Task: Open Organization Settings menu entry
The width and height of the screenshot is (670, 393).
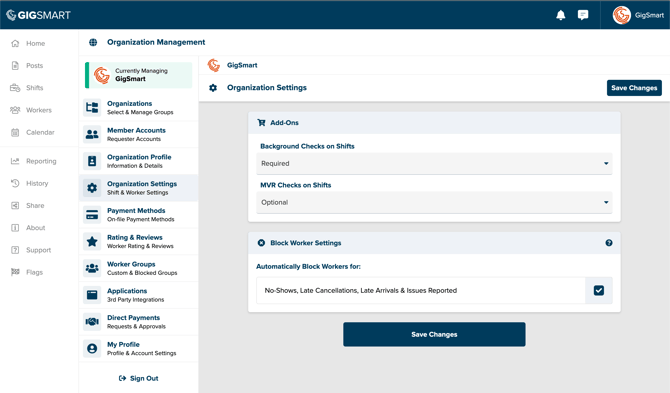Action: pyautogui.click(x=138, y=188)
